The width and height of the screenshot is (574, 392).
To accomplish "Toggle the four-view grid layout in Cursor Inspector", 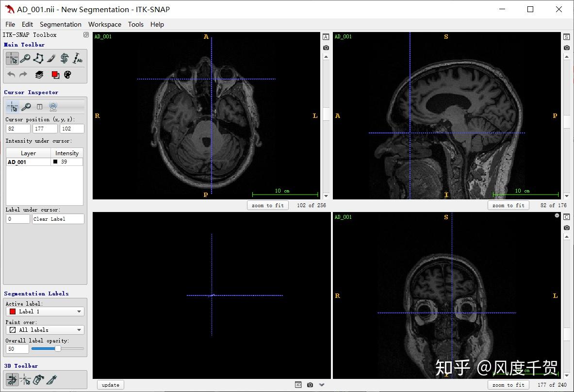I will click(x=39, y=106).
